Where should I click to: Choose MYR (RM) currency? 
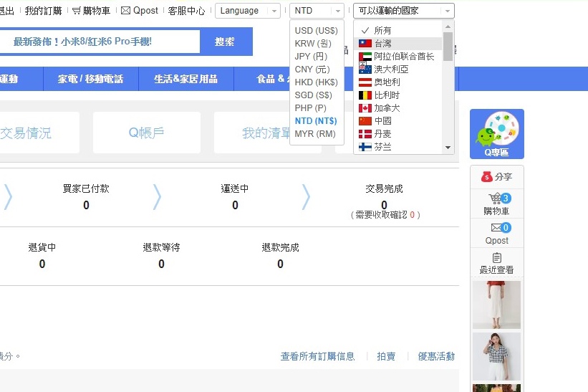(317, 134)
